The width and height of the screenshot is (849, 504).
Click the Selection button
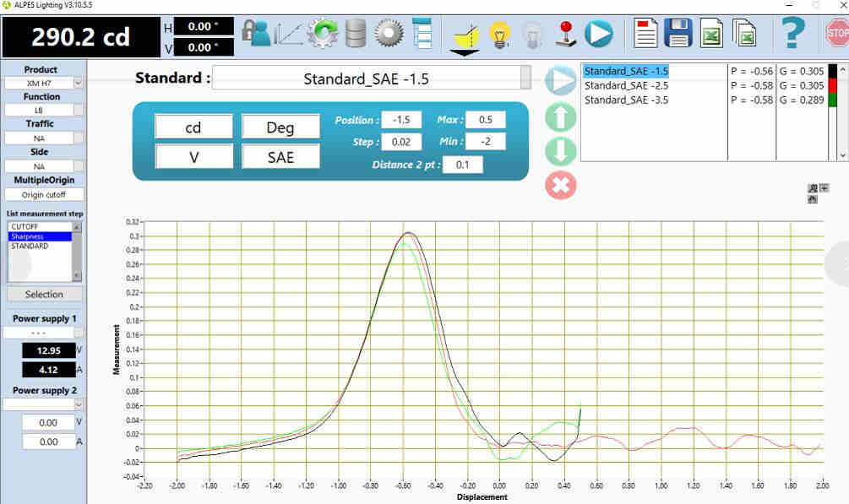click(x=45, y=294)
